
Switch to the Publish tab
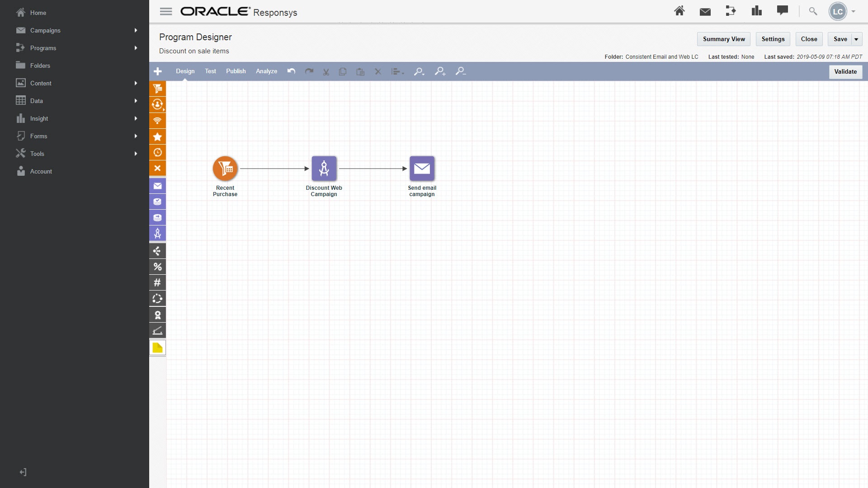236,71
